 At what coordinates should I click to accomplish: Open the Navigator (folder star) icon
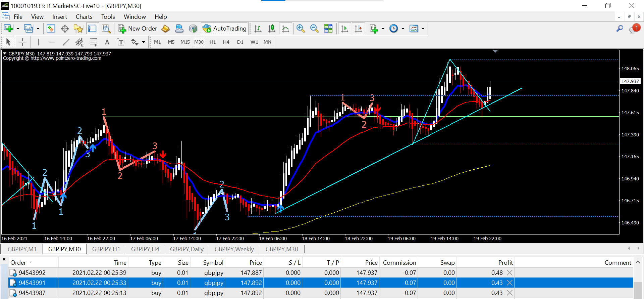point(78,29)
